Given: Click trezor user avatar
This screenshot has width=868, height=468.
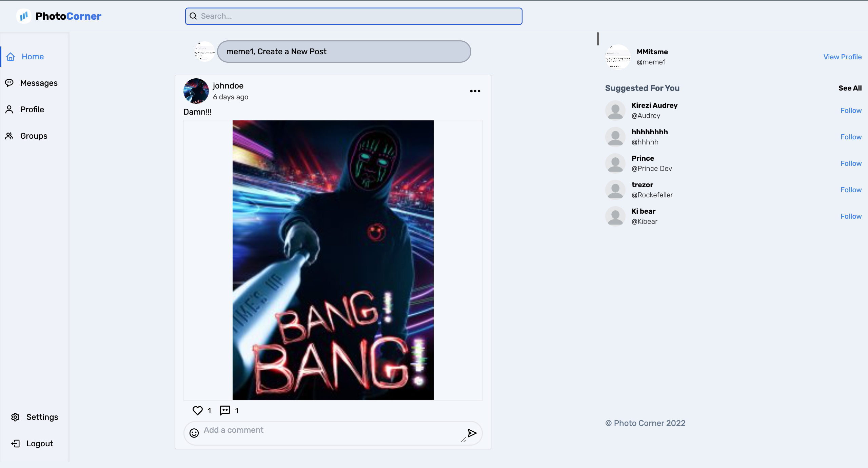Looking at the screenshot, I should [615, 190].
